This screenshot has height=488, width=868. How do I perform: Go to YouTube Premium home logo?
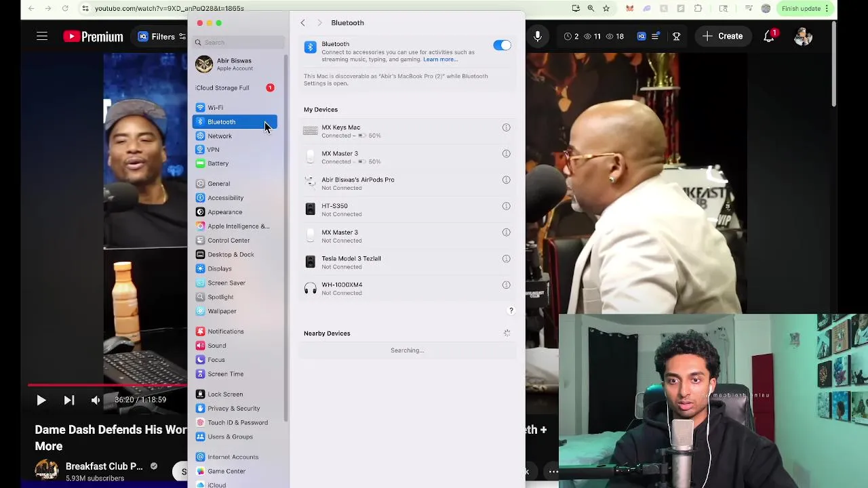click(x=94, y=37)
